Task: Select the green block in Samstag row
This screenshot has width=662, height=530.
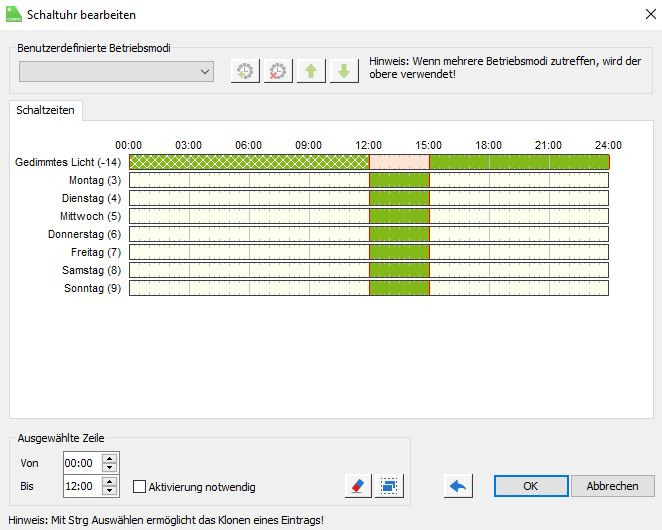Action: [399, 270]
